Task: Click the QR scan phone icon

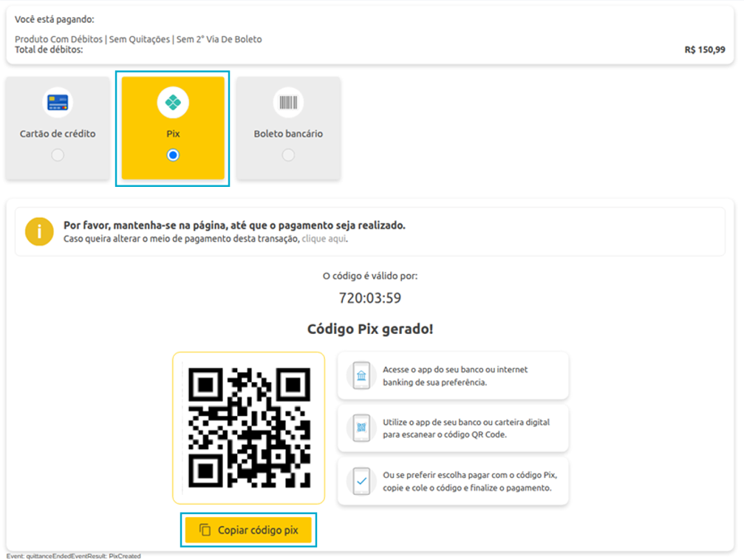Action: pos(361,428)
